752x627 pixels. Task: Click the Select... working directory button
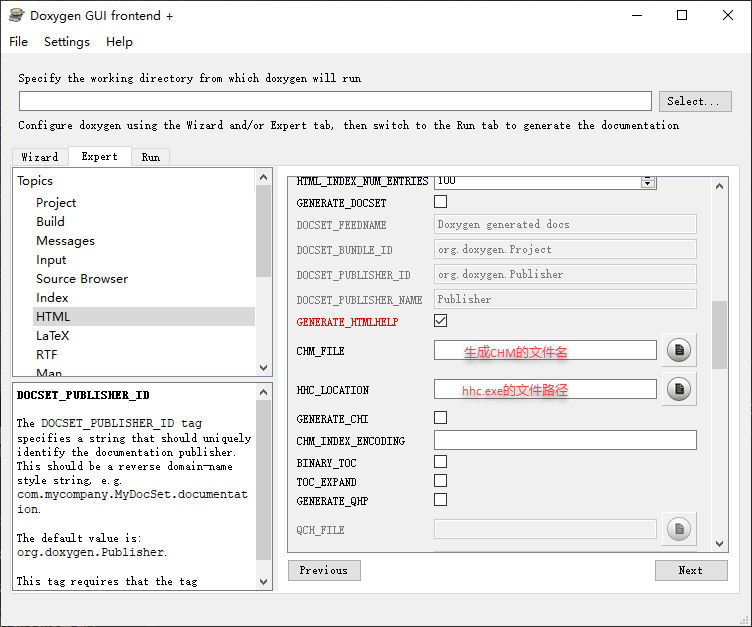[x=695, y=101]
